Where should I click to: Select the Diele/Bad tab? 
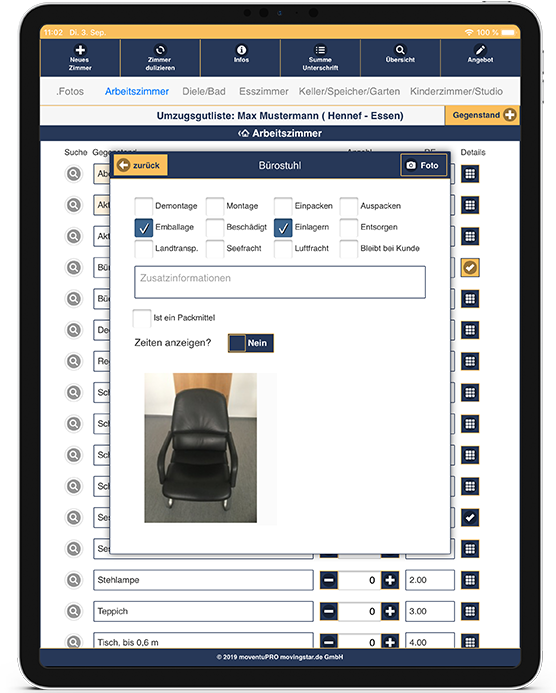click(x=204, y=91)
